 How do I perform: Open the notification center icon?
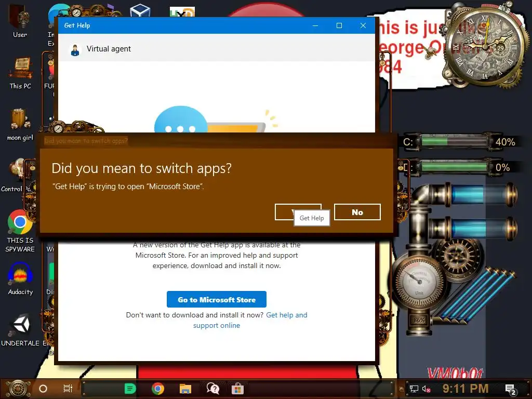pyautogui.click(x=511, y=390)
